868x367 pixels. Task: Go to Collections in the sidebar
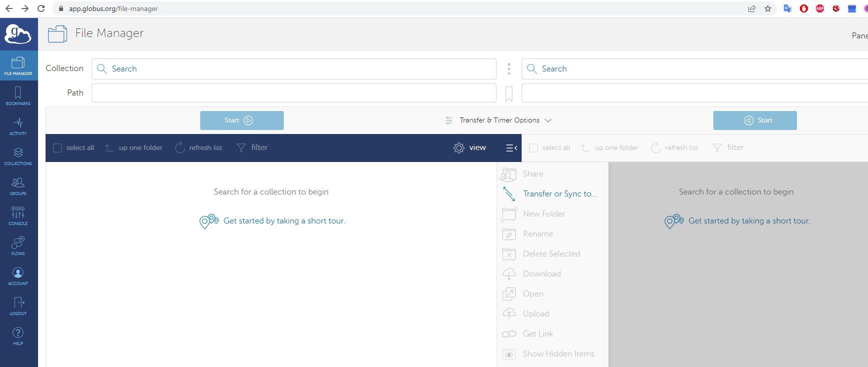click(18, 155)
